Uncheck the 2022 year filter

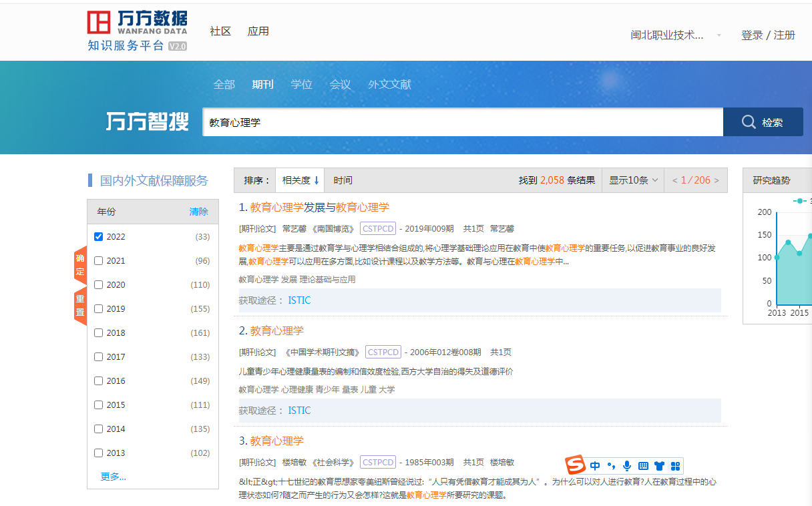(99, 236)
